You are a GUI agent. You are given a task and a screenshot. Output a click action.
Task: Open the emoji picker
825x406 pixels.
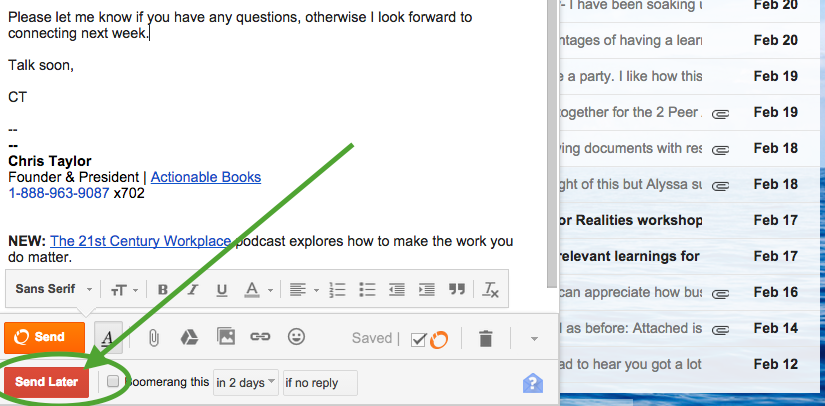tap(296, 338)
